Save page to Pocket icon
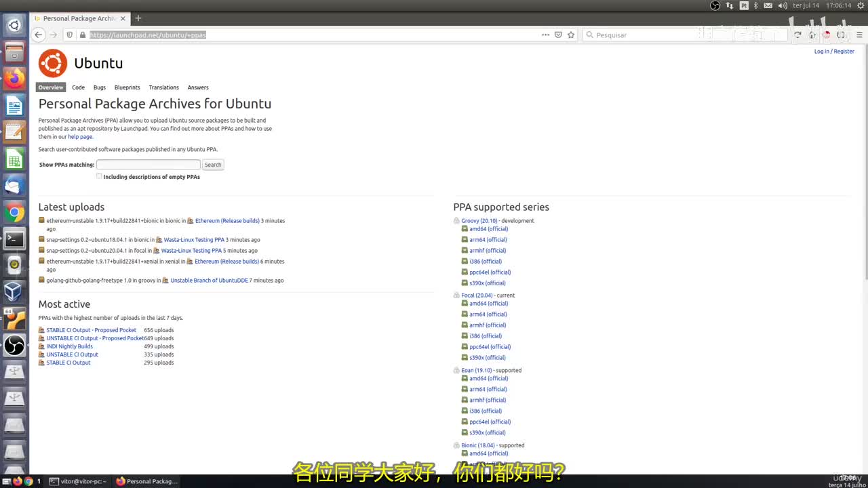The image size is (868, 488). click(558, 35)
